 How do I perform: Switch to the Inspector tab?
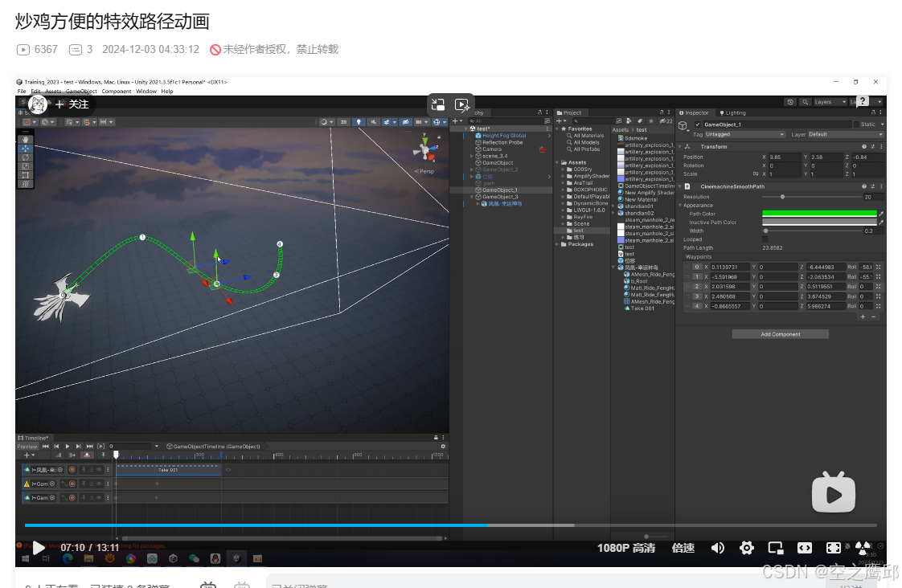[x=694, y=112]
